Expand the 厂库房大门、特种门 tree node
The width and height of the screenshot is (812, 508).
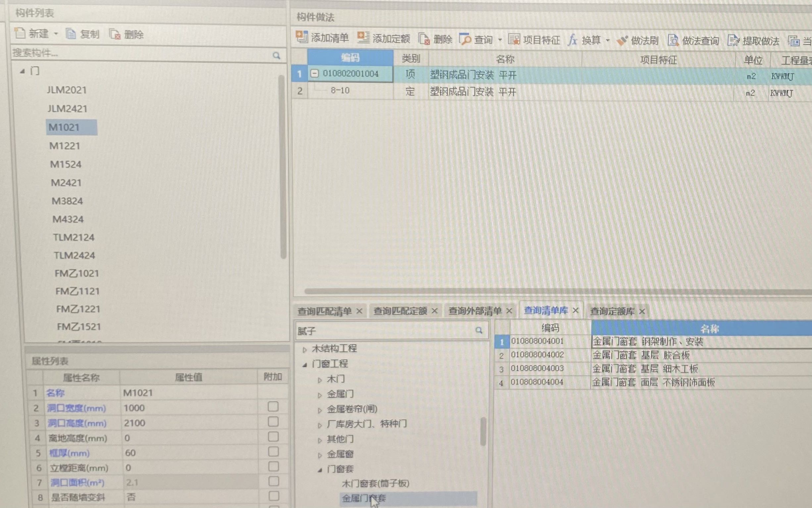click(x=320, y=425)
